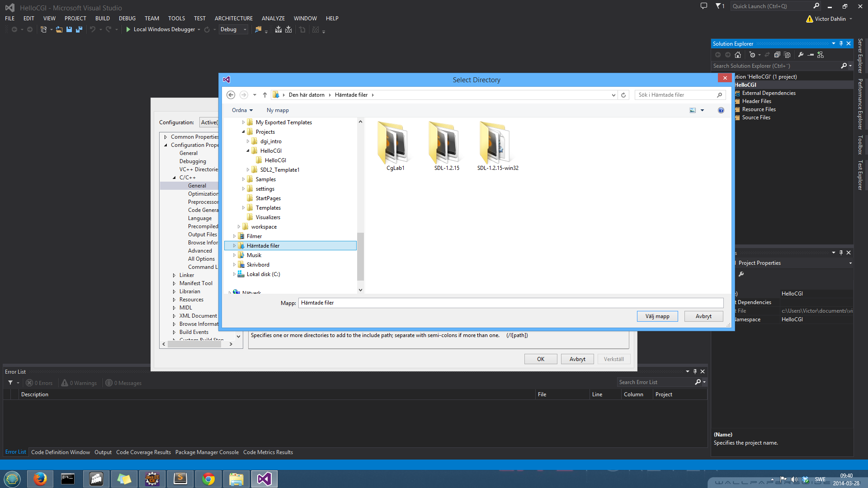This screenshot has height=488, width=868.
Task: Click OK in property pages dialog
Action: pyautogui.click(x=541, y=359)
